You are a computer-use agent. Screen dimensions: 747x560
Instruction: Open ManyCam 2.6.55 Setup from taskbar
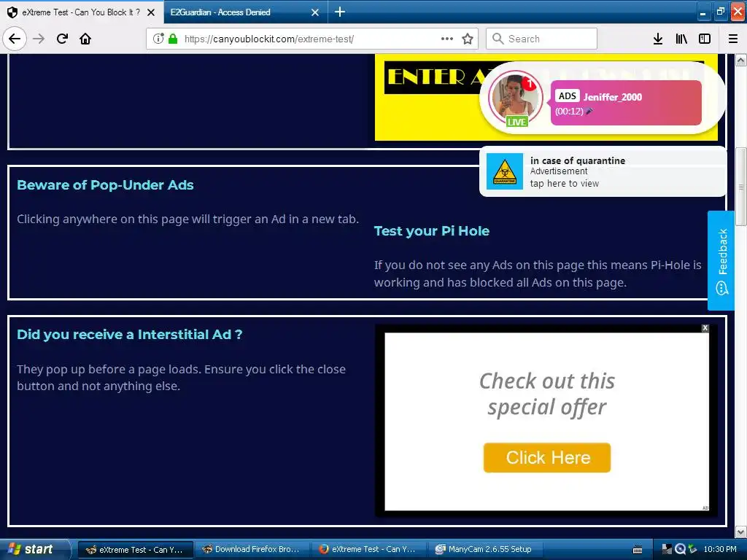(x=486, y=550)
